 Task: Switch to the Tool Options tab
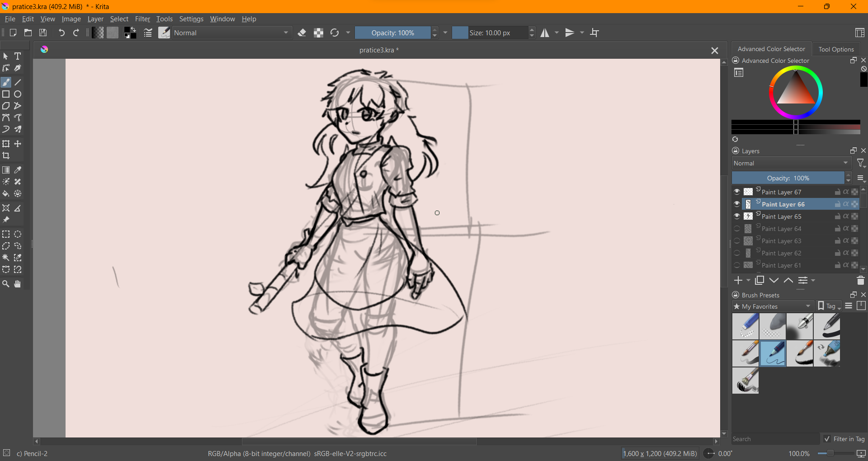coord(836,49)
